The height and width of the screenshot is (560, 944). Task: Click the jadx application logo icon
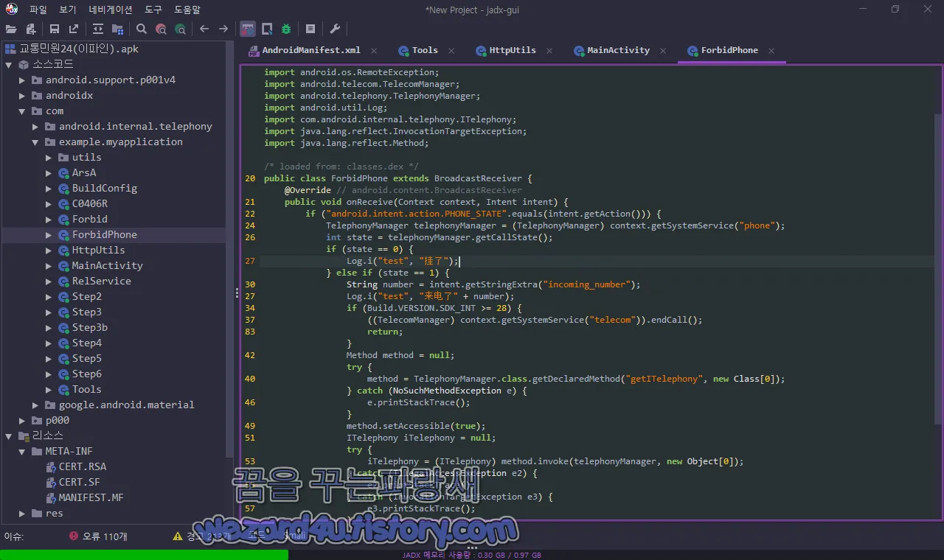12,9
